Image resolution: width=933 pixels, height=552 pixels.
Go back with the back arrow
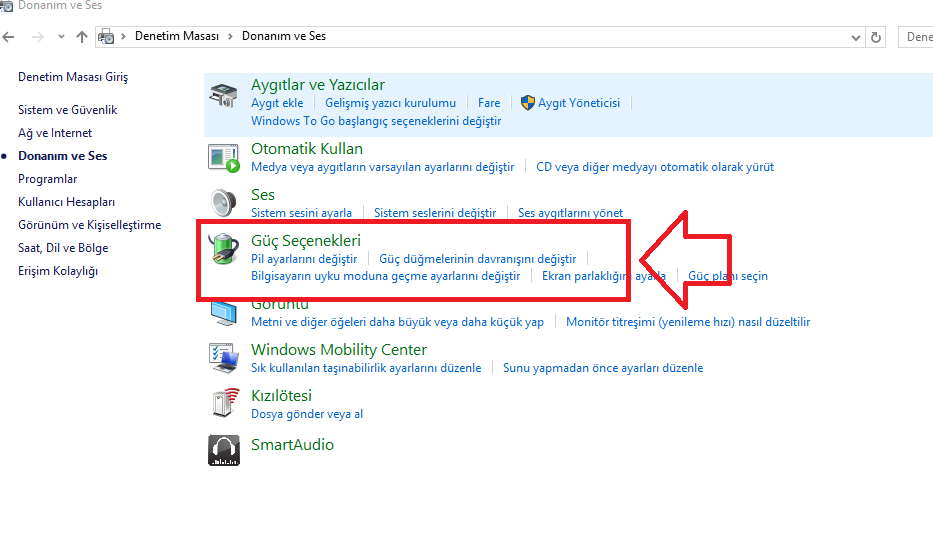click(x=8, y=37)
